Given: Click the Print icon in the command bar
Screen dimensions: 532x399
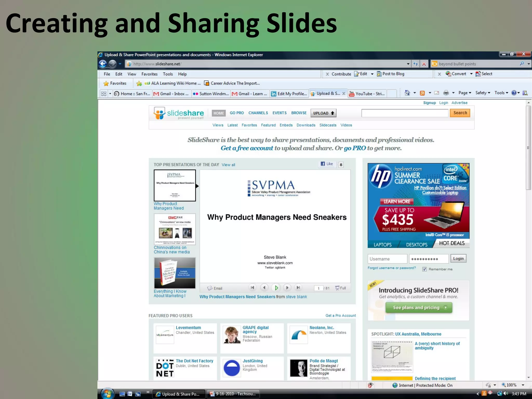Looking at the screenshot, I should pos(446,93).
